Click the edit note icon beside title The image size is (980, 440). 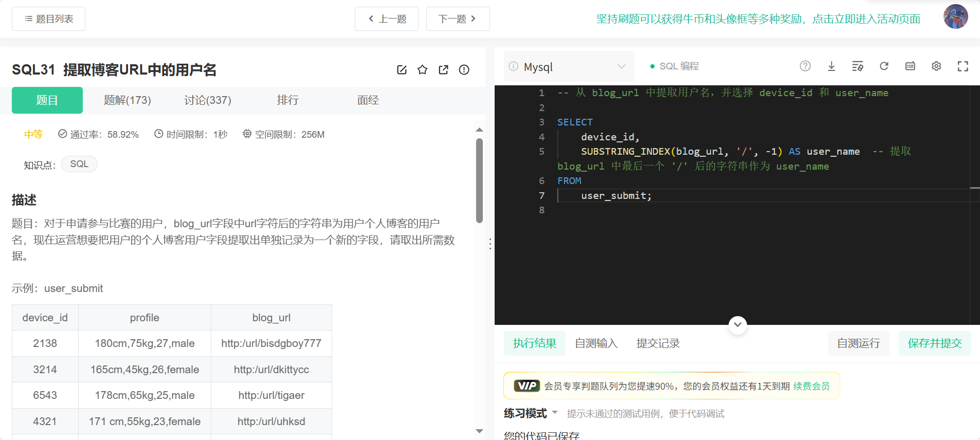(x=402, y=70)
